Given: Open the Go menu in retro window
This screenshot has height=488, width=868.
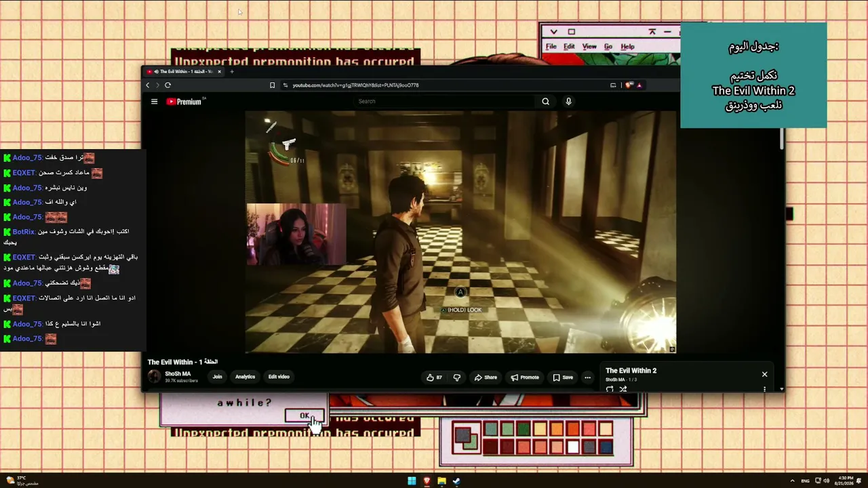Looking at the screenshot, I should coord(608,47).
